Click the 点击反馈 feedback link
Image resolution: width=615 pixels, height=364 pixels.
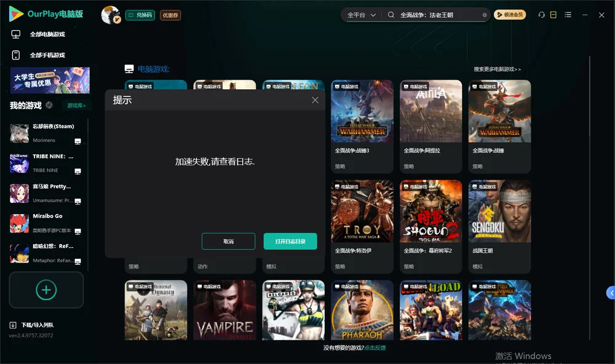[375, 347]
